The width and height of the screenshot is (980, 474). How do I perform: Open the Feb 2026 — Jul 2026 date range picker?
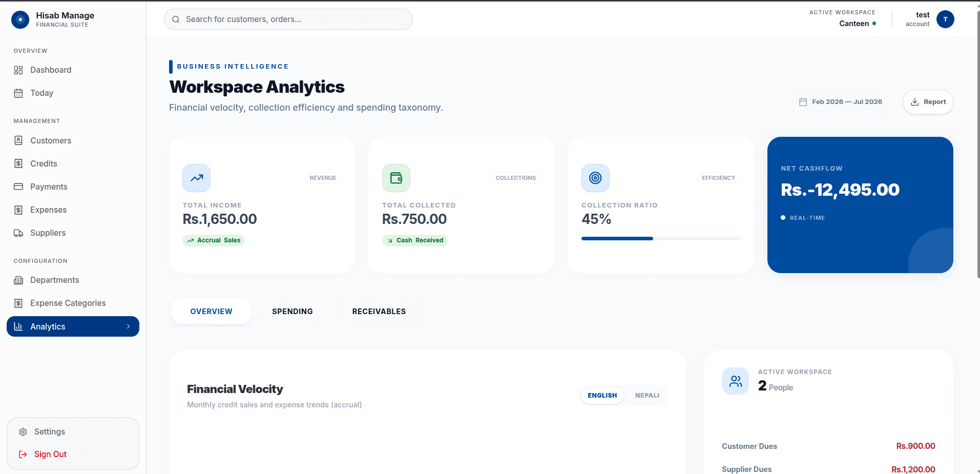pos(841,102)
